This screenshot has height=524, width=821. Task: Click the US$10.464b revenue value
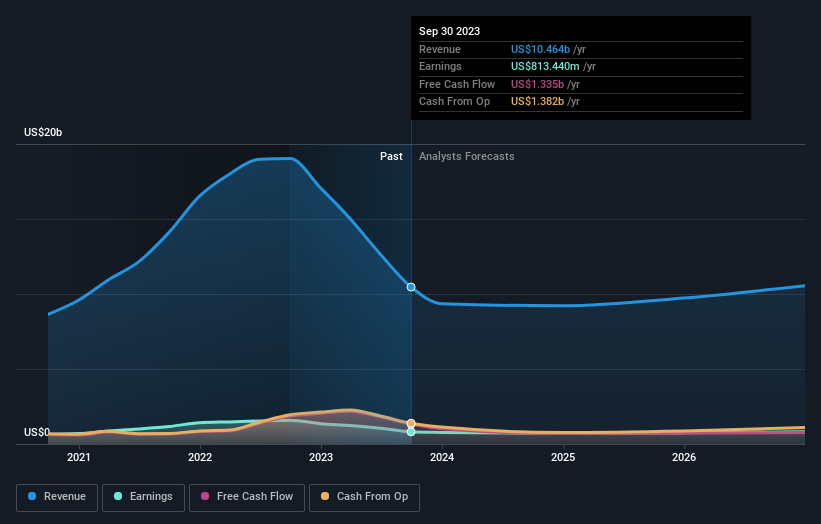click(x=540, y=49)
